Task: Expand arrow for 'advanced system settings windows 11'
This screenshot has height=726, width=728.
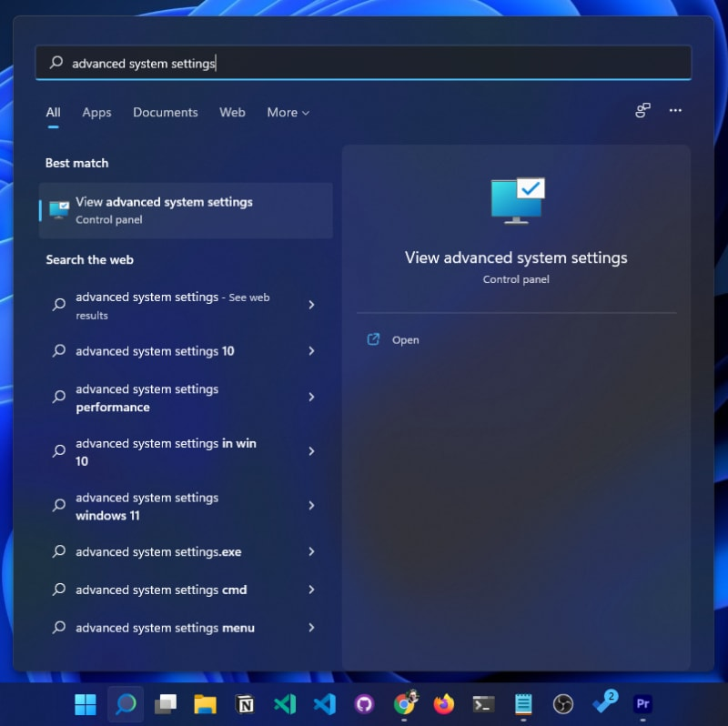Action: click(311, 506)
